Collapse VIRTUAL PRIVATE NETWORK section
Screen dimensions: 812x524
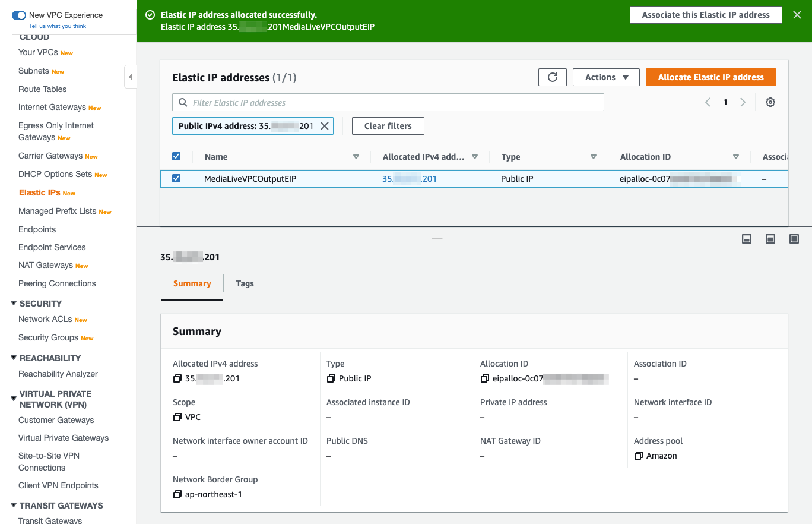pos(14,399)
